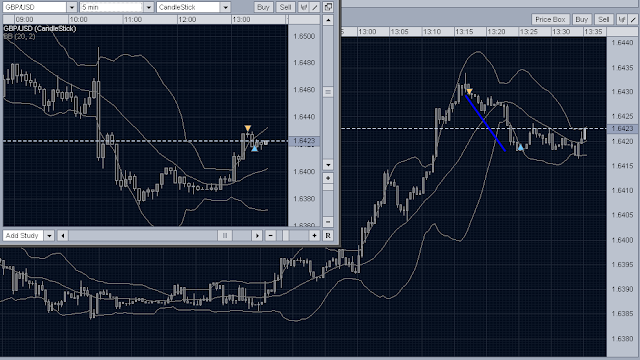The height and width of the screenshot is (360, 640).
Task: Click the 09:00 time label in small chart
Action: coord(24,19)
